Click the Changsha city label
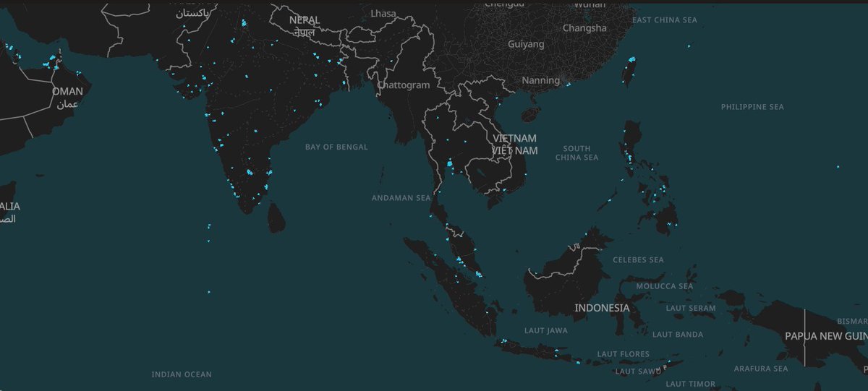Viewport: 868px width, 391px height. (584, 28)
